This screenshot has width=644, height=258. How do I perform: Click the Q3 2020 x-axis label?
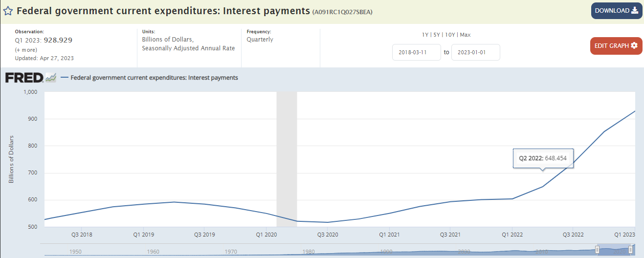(328, 235)
